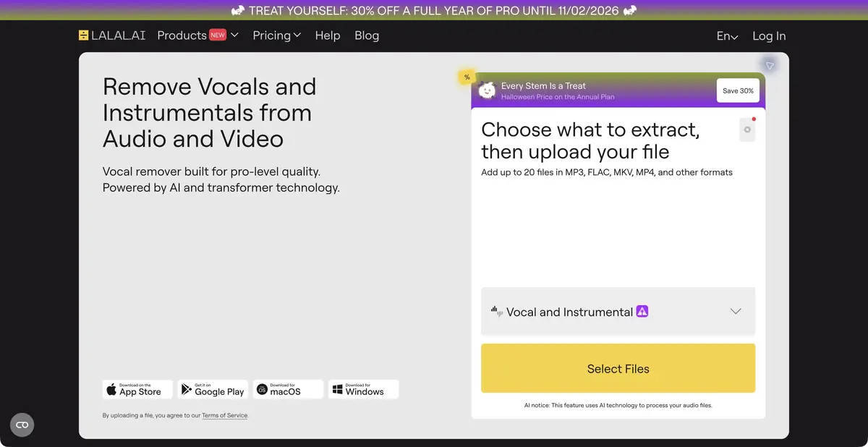The image size is (868, 447).
Task: Download from the App Store badge
Action: (x=137, y=389)
